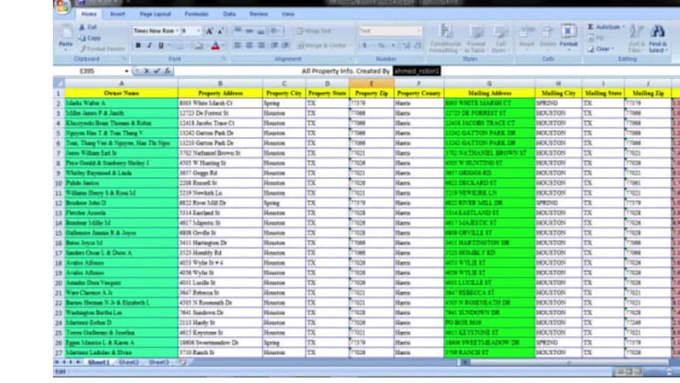Apply the red font color button

pyautogui.click(x=215, y=46)
